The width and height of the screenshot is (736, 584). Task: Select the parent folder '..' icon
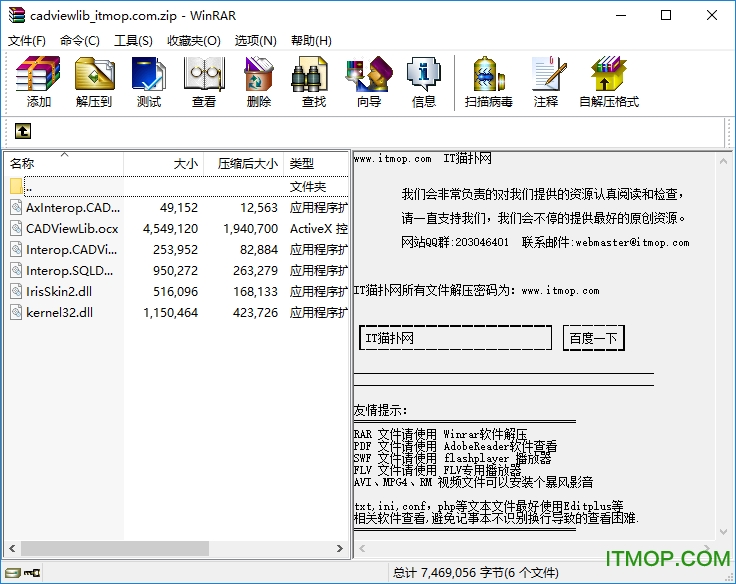pyautogui.click(x=16, y=186)
